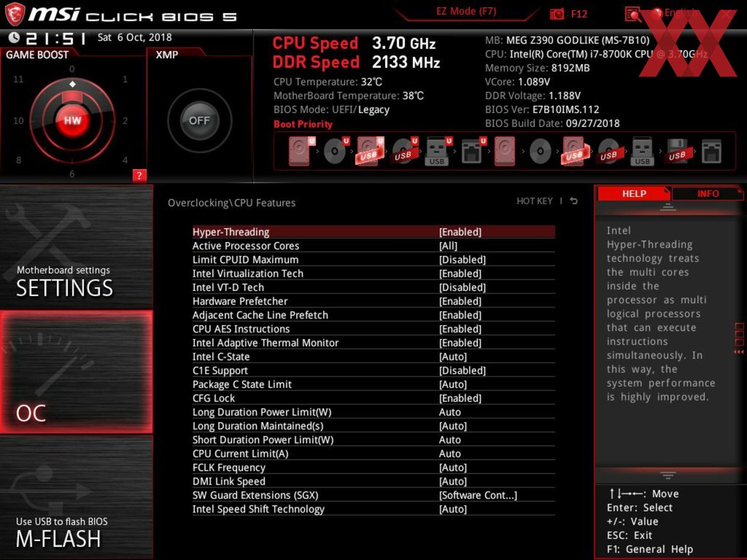Image resolution: width=747 pixels, height=560 pixels.
Task: Click the BIOS Mode UEFI/Legacy text
Action: tap(331, 110)
